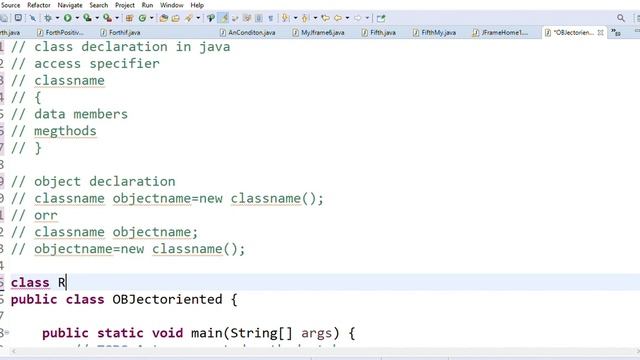The height and width of the screenshot is (360, 640).
Task: Click the Last Edit Location icon
Action: (325, 18)
